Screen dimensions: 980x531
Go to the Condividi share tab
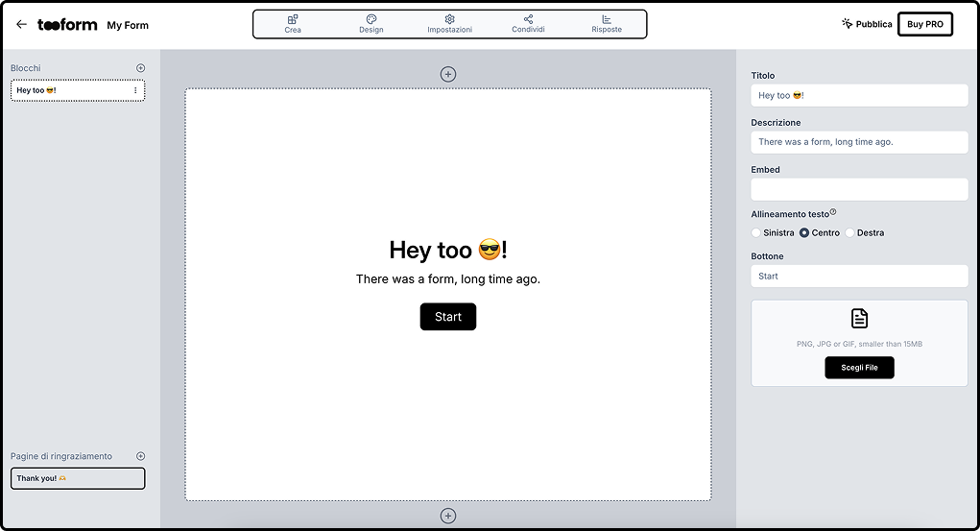pos(528,24)
